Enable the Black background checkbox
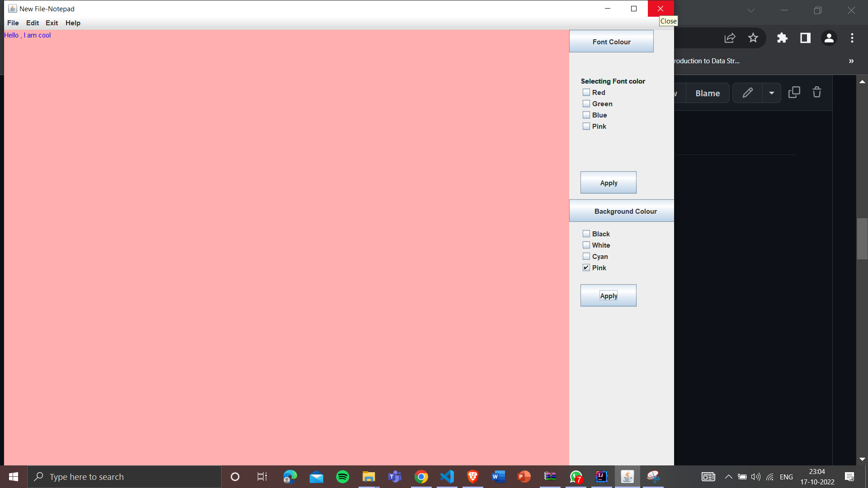Image resolution: width=868 pixels, height=488 pixels. point(586,233)
